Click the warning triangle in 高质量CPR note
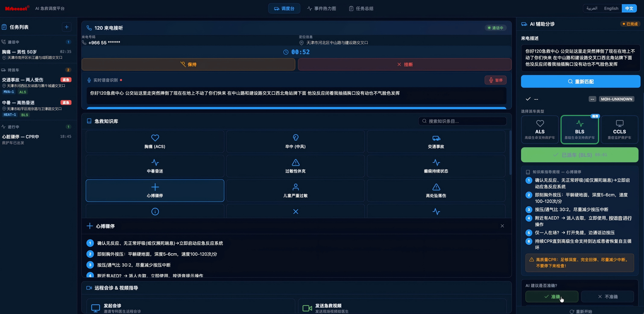Image resolution: width=644 pixels, height=314 pixels. point(531,260)
